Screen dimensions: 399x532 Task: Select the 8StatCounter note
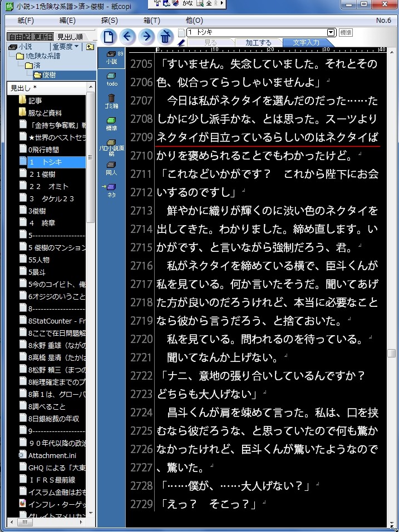(x=52, y=321)
